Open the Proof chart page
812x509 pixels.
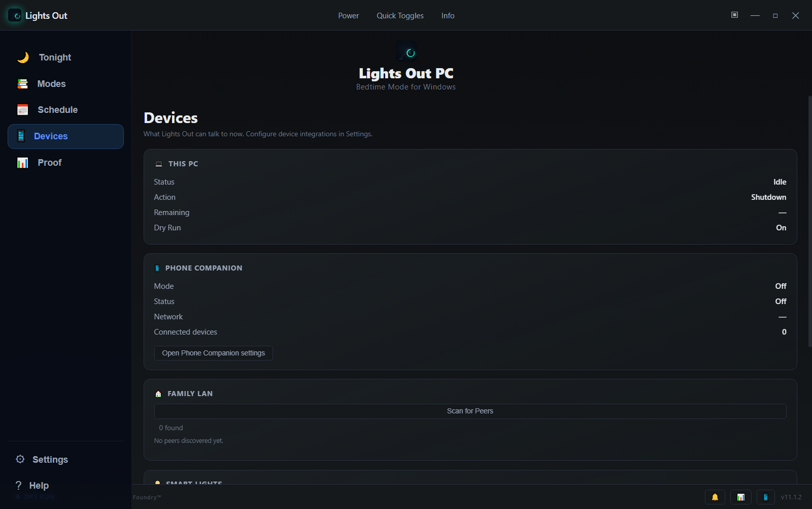pyautogui.click(x=65, y=163)
